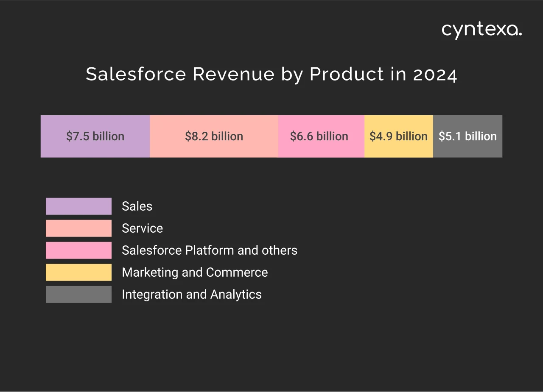543x392 pixels.
Task: Click the chart title text
Action: [x=271, y=74]
